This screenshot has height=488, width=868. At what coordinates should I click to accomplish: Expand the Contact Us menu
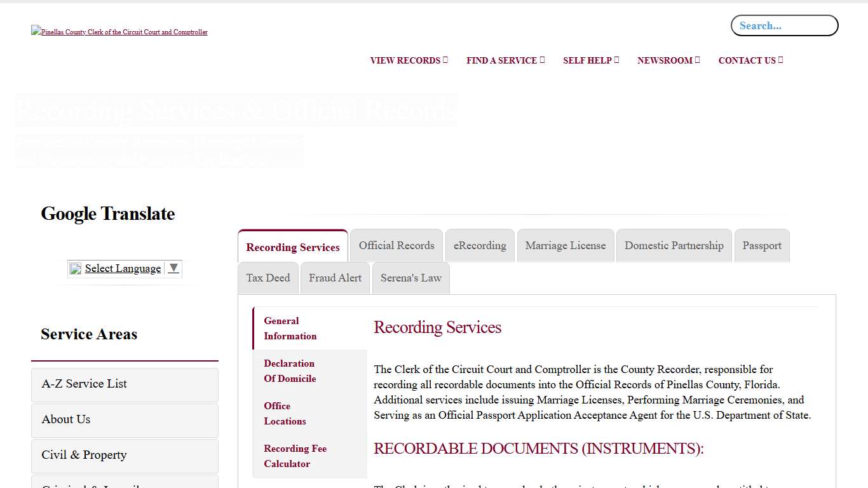pos(750,60)
